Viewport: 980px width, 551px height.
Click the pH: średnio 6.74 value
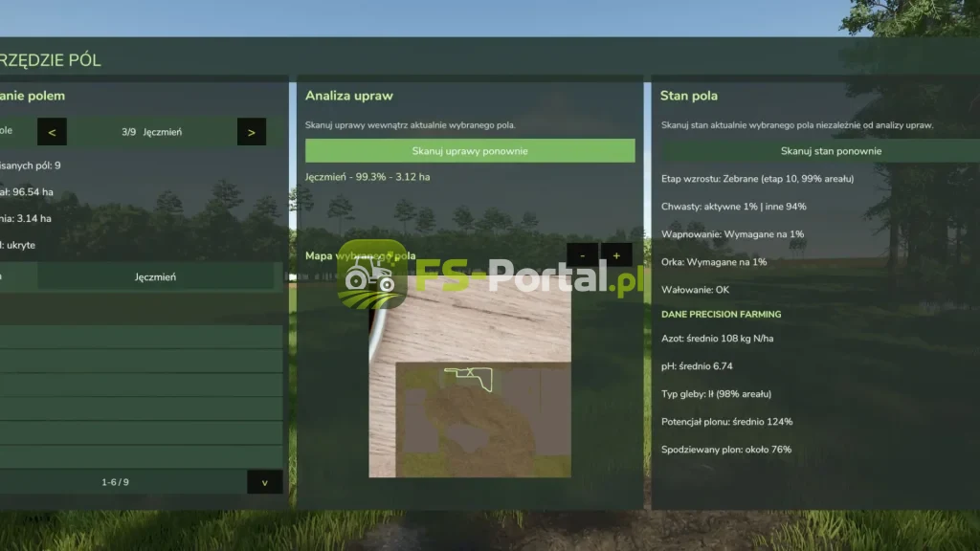click(697, 366)
